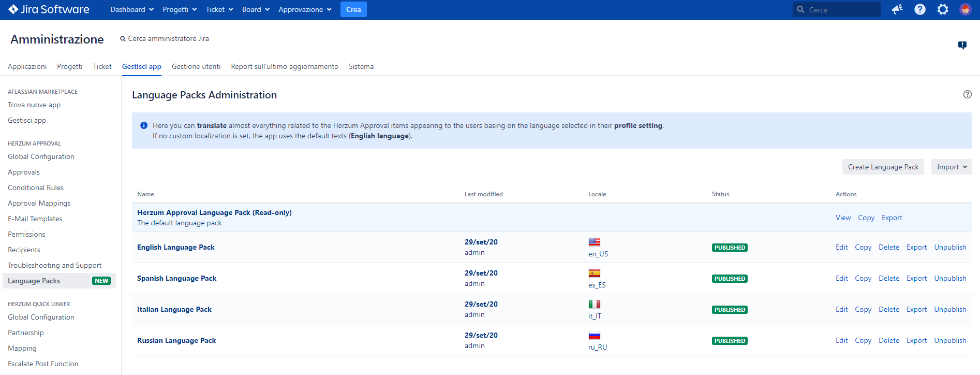
Task: Click Cerca amministratore Jira search
Action: coord(165,38)
